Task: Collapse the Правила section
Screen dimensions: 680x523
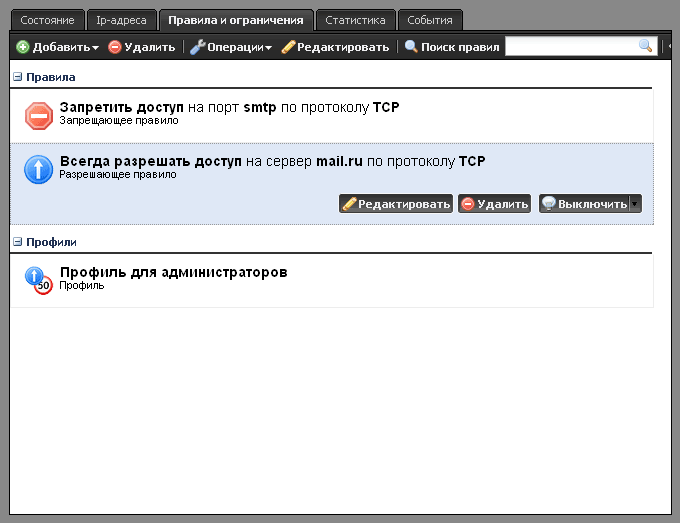Action: [17, 77]
